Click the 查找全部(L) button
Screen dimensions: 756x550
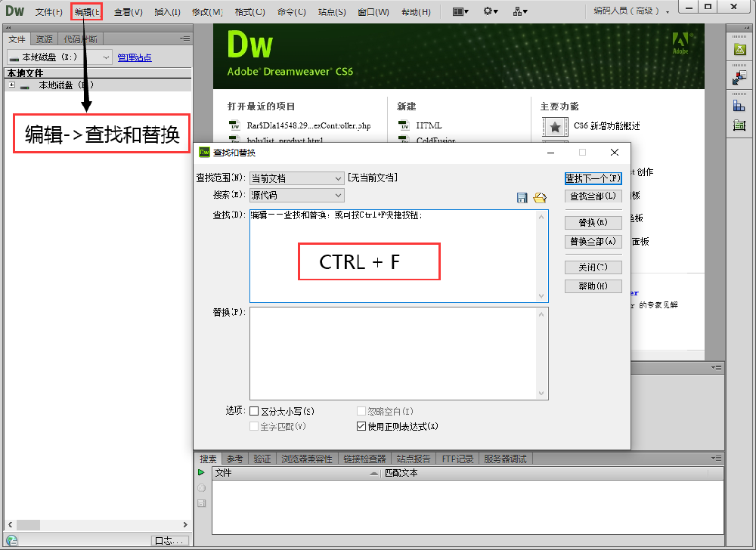593,196
